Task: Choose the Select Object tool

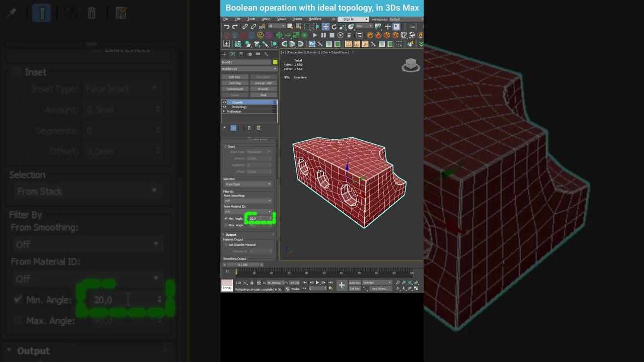Action: click(x=290, y=27)
